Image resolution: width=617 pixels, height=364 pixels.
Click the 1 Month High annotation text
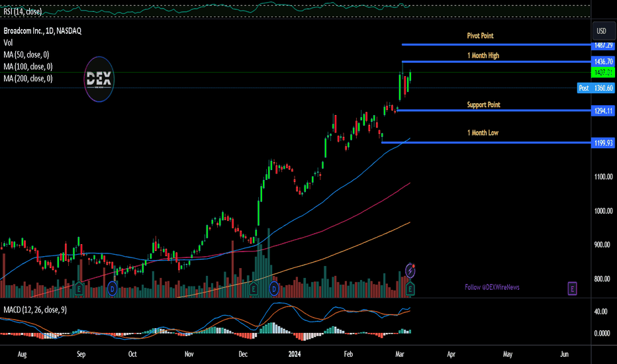click(483, 56)
